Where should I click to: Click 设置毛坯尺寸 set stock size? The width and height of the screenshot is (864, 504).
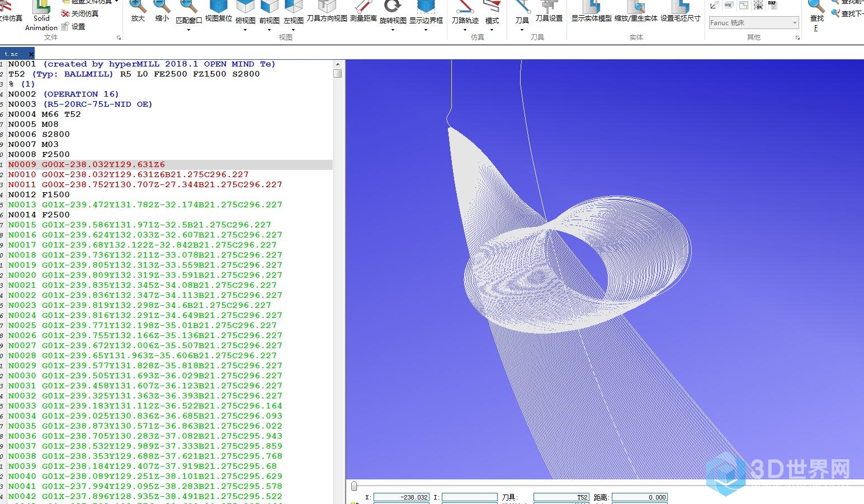681,11
